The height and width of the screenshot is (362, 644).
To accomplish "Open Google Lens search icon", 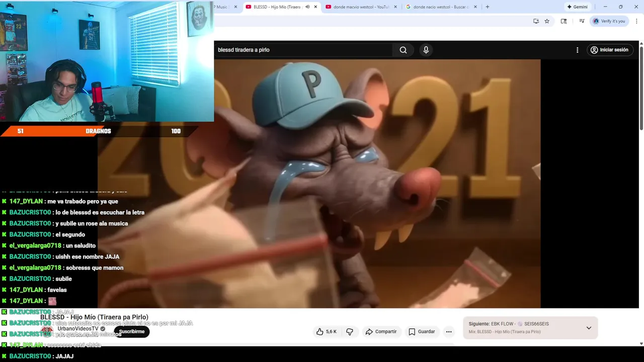I will [563, 21].
